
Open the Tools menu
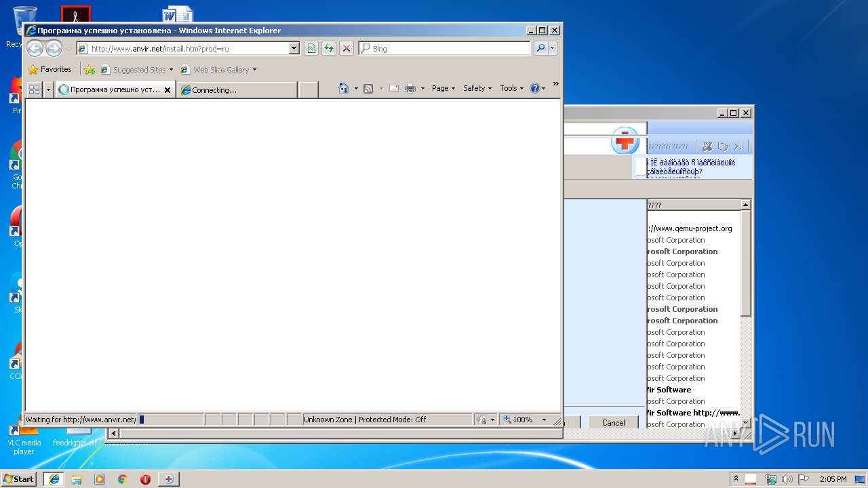[x=512, y=88]
